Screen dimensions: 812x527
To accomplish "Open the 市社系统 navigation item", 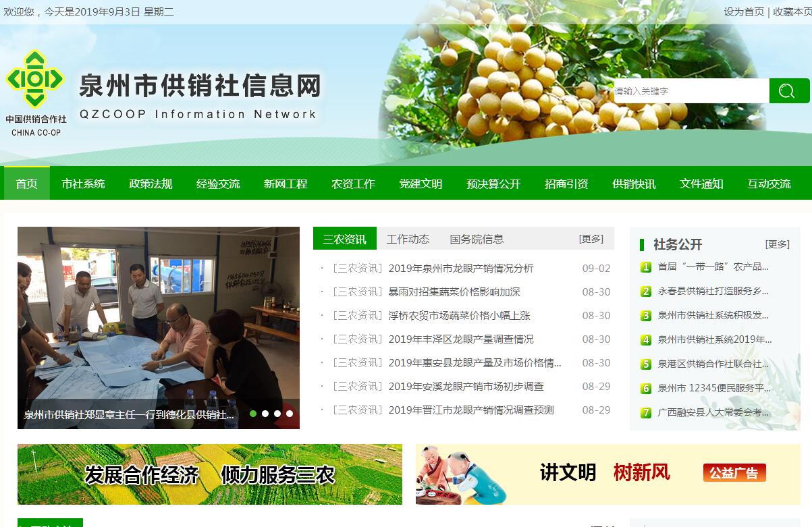I will [x=83, y=184].
